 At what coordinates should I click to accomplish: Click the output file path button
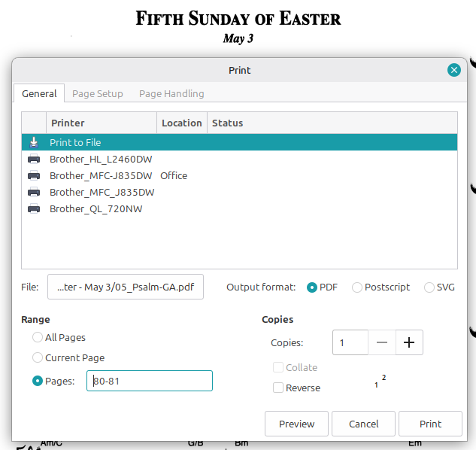(126, 287)
